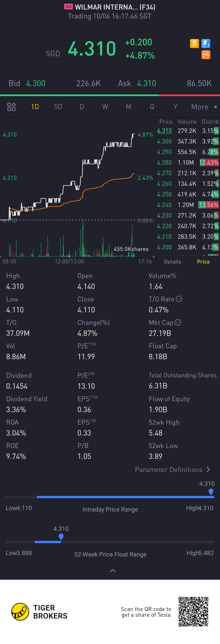Tap the 52-week price range marker
Image resolution: width=220 pixels, height=644 pixels.
click(x=61, y=537)
